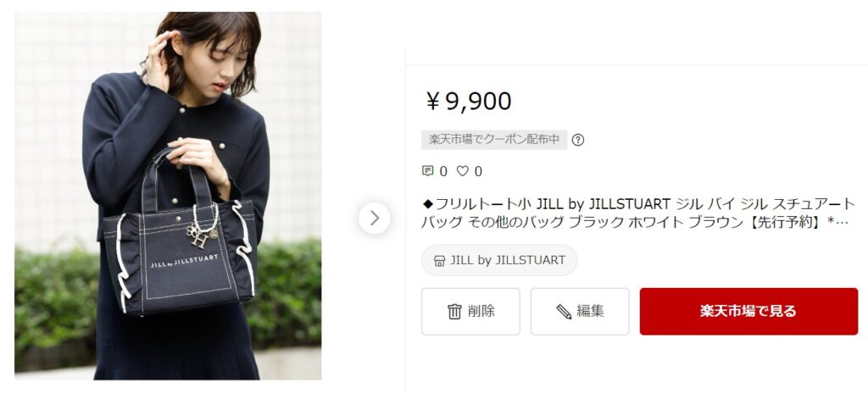
Task: Click the like count number beside heart
Action: click(478, 172)
